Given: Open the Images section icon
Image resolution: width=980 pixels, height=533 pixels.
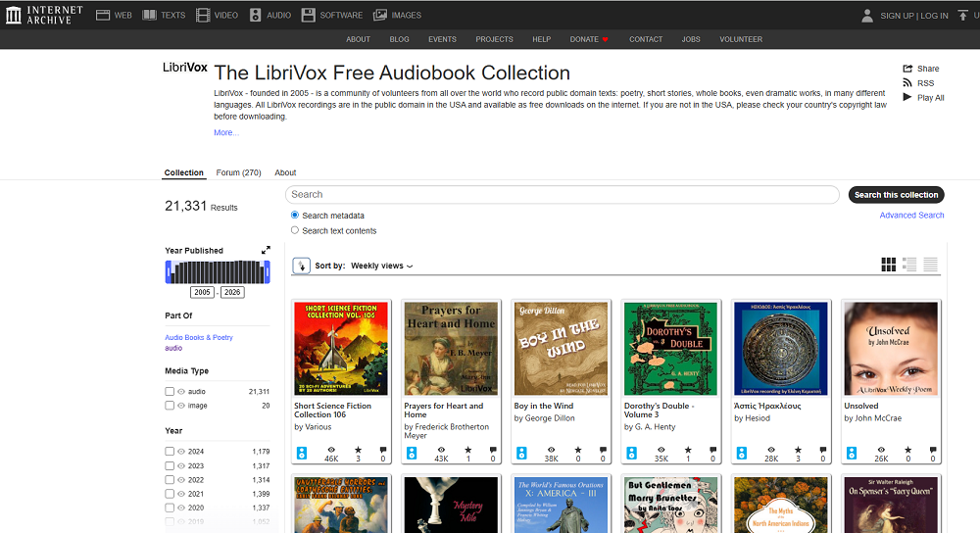Looking at the screenshot, I should point(380,15).
